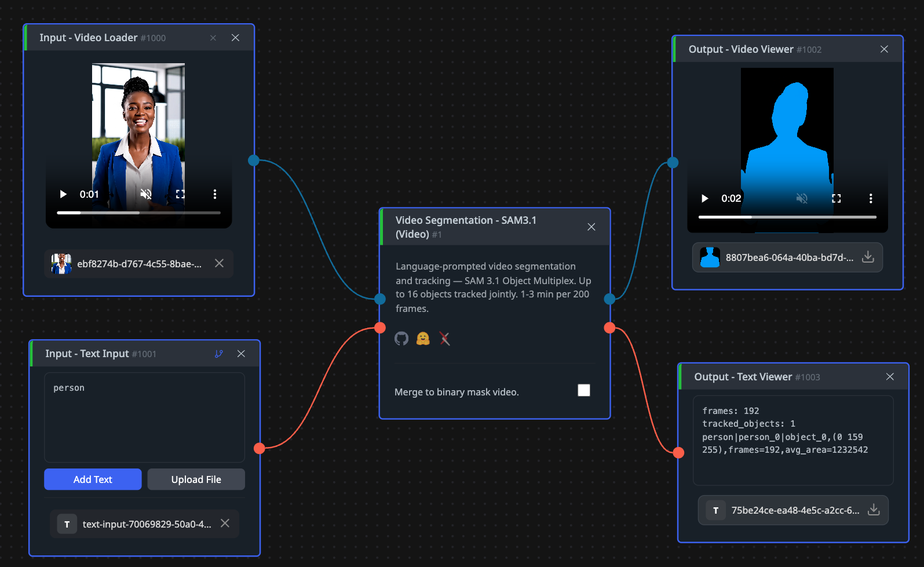
Task: Seek on the Video Loader progress bar
Action: (x=138, y=213)
